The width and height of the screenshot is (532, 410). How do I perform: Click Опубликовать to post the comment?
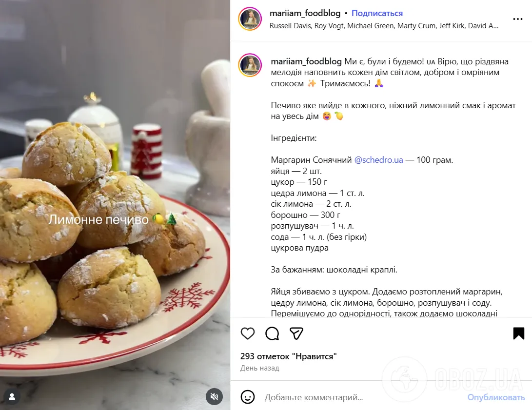click(x=496, y=397)
